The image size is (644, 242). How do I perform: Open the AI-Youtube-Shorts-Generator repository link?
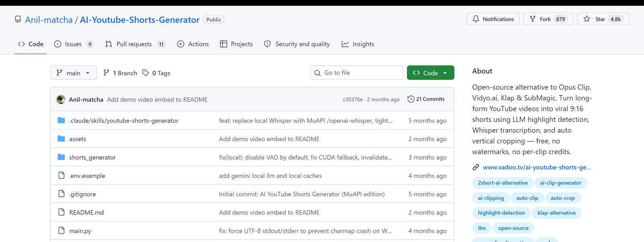tap(140, 20)
